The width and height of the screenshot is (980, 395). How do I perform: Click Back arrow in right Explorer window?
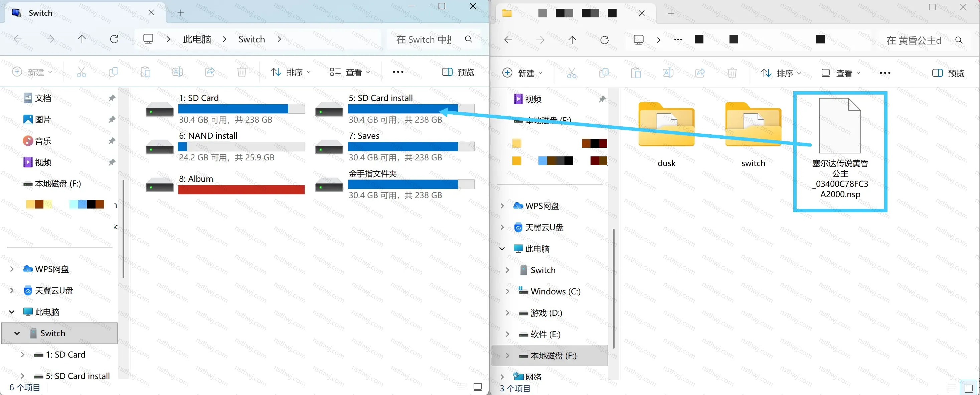click(508, 40)
